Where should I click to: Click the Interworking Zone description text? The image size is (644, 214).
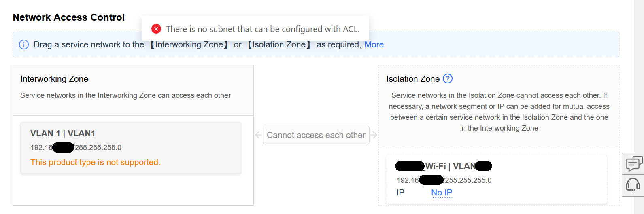(x=125, y=95)
